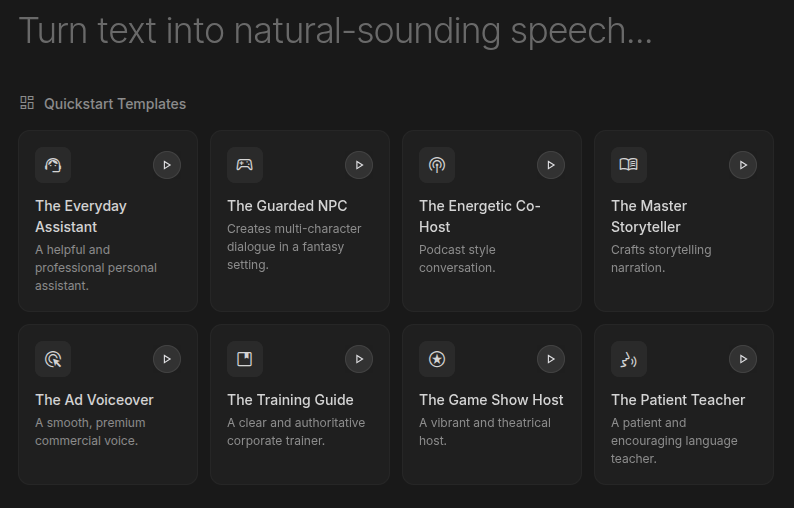Click the open book icon on Master Storyteller
This screenshot has width=794, height=508.
tap(628, 165)
